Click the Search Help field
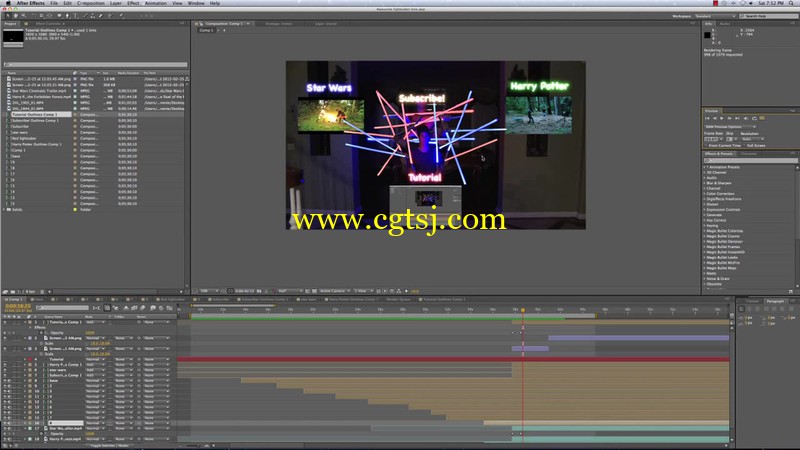The width and height of the screenshot is (800, 450). coord(768,16)
